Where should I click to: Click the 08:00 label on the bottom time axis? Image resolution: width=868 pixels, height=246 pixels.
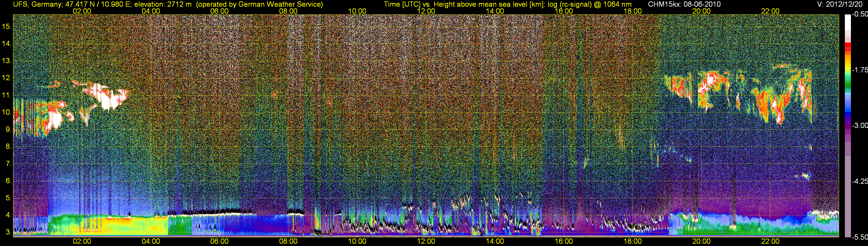[288, 241]
